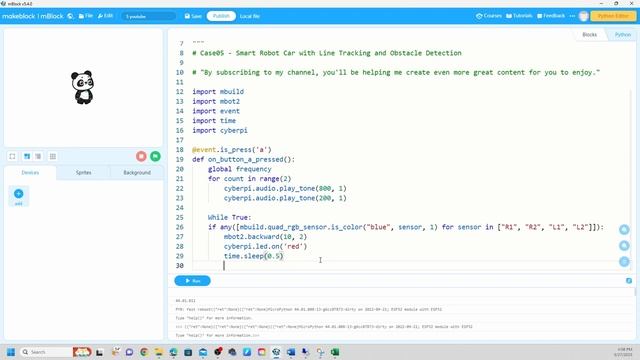Click the bottom round blue editor icon
Image resolution: width=640 pixels, height=360 pixels.
pyautogui.click(x=624, y=262)
